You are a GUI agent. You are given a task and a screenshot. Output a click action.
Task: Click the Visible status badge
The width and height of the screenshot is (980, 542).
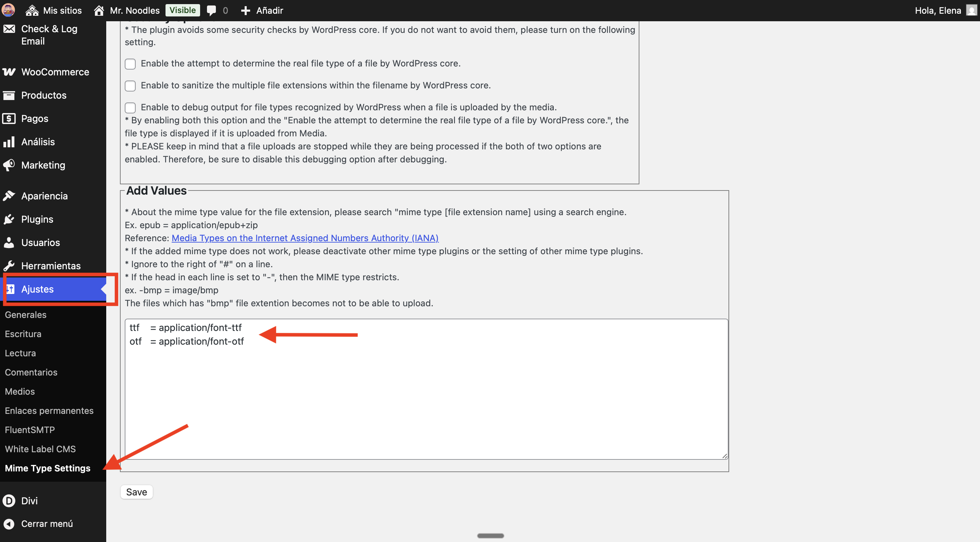click(x=183, y=10)
